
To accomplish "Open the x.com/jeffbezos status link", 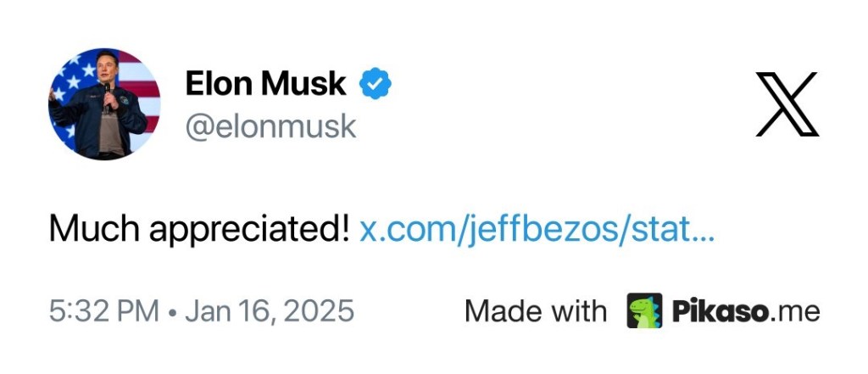I will pos(537,230).
